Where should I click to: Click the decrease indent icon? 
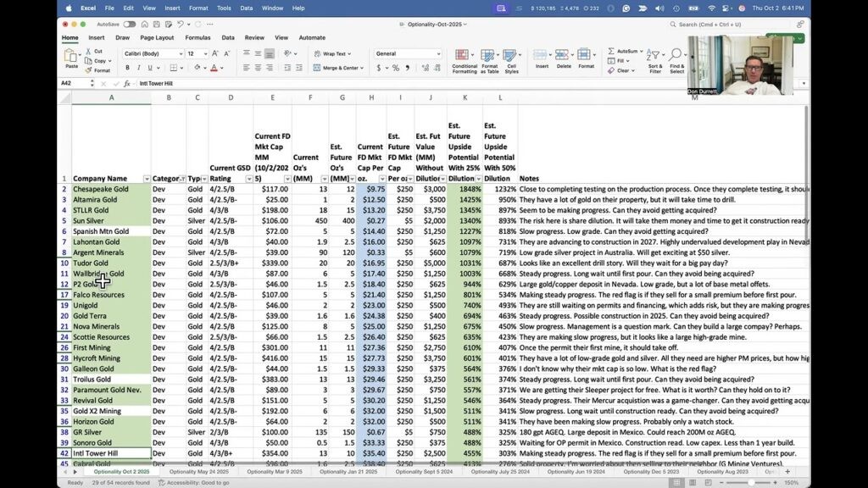click(x=287, y=68)
